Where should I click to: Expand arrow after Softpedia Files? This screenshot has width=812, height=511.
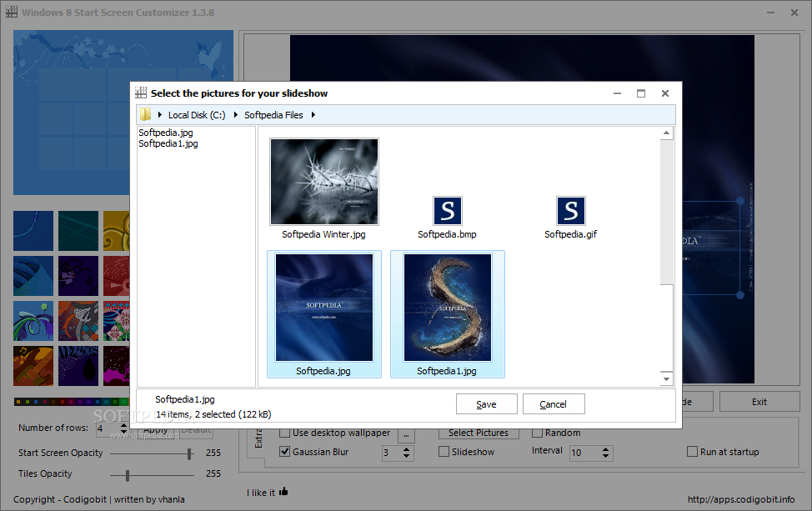click(x=313, y=114)
